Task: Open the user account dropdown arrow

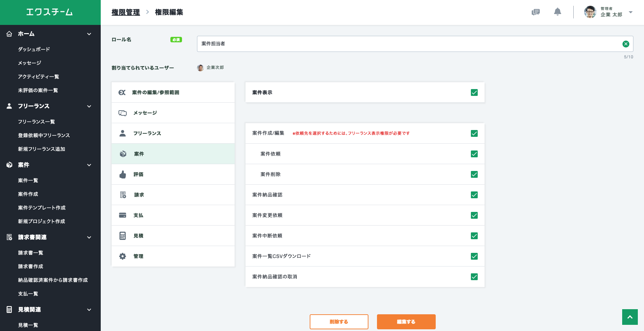Action: coord(630,12)
